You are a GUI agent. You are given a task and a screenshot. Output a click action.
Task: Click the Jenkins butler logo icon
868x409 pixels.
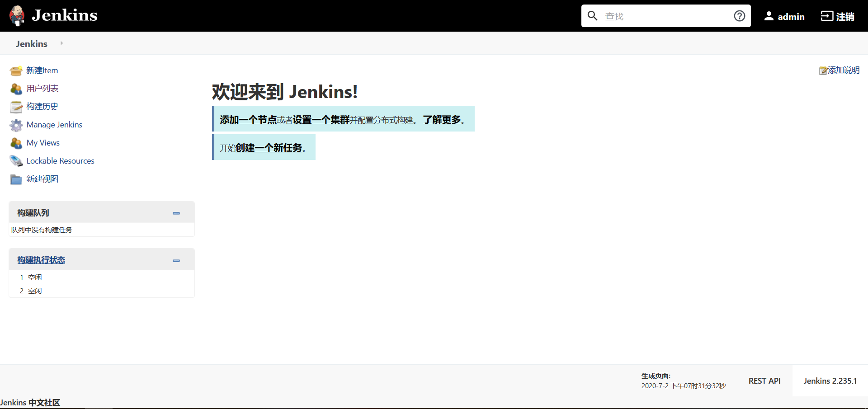pos(17,16)
